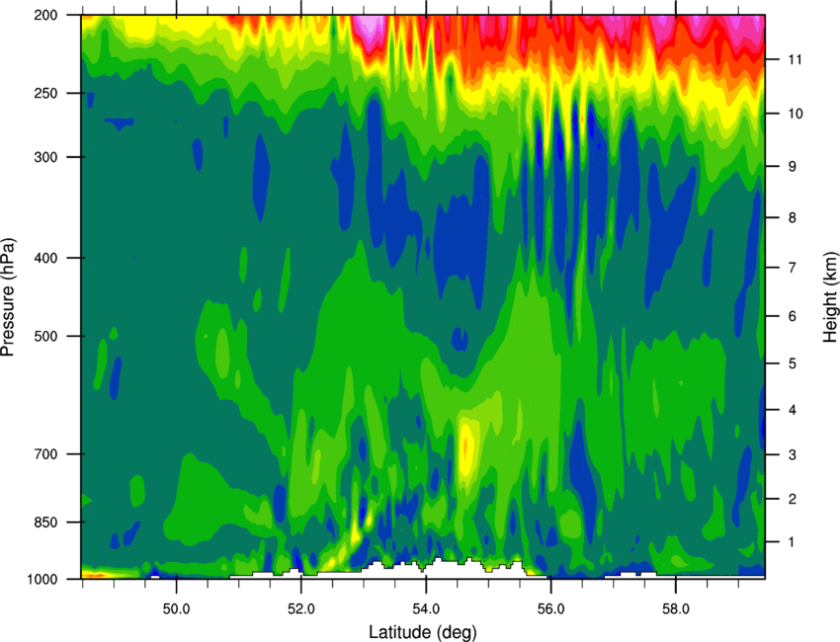Screen dimensions: 840x642
Task: Select the 7 km height tick label
Action: [x=792, y=268]
